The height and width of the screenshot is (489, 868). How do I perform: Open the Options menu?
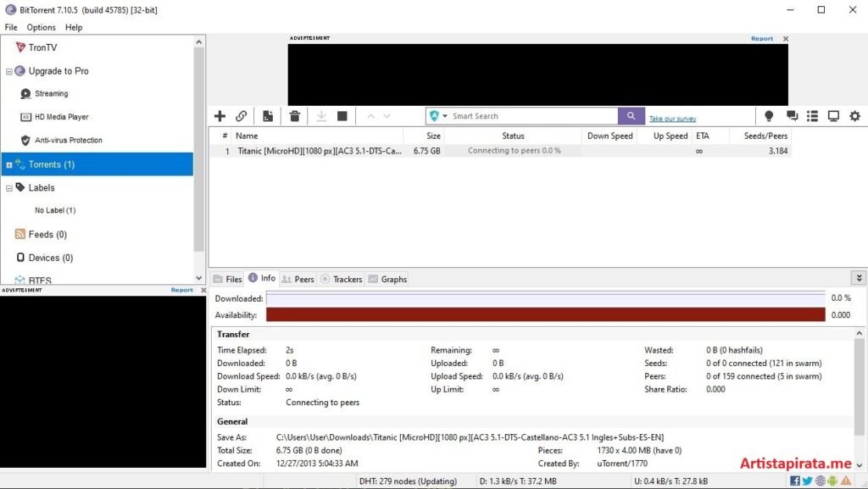click(40, 26)
